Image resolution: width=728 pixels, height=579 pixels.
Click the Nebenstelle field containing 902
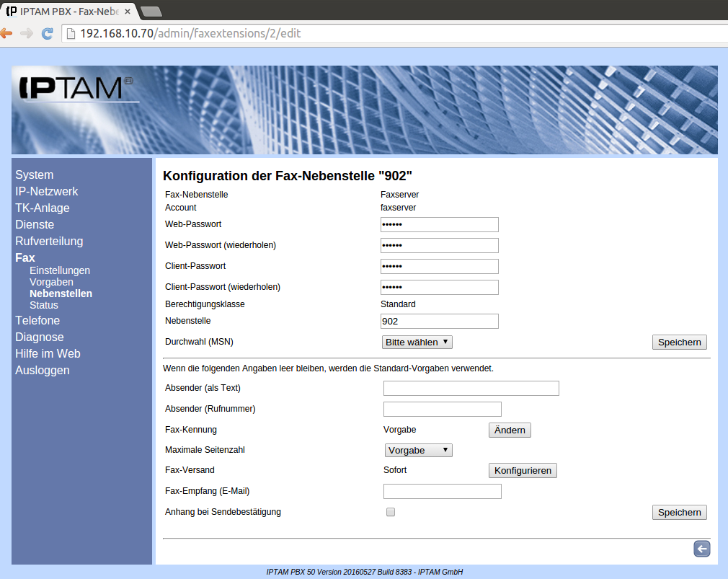click(439, 321)
